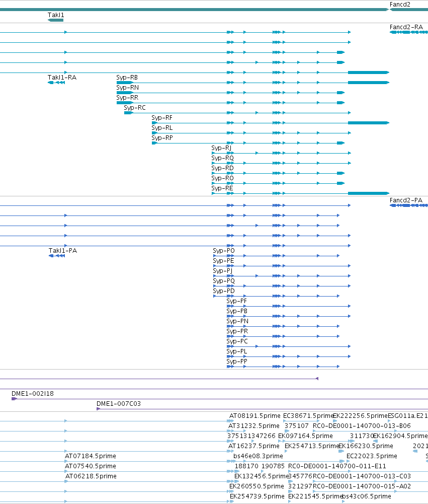Select EST EK132456.5prime
This screenshot has width=428, height=504.
tap(262, 476)
